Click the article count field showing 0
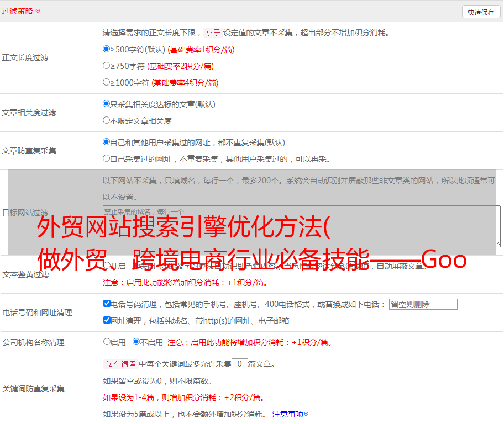The image size is (504, 424). point(239,364)
